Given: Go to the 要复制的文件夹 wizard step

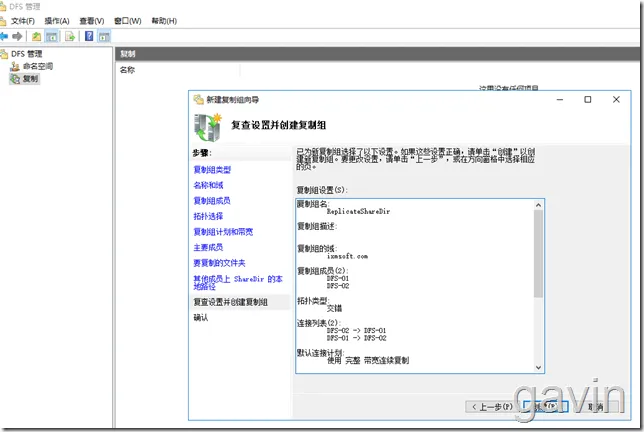Looking at the screenshot, I should tap(219, 263).
